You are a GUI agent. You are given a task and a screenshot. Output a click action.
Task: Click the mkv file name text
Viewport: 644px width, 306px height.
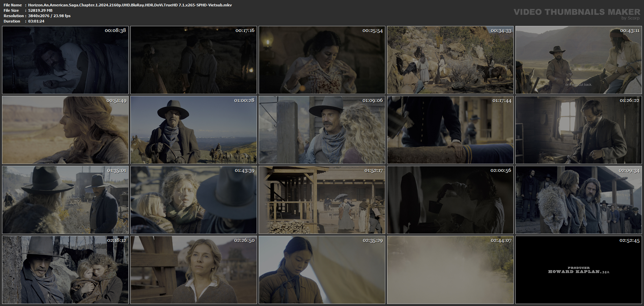(x=130, y=5)
